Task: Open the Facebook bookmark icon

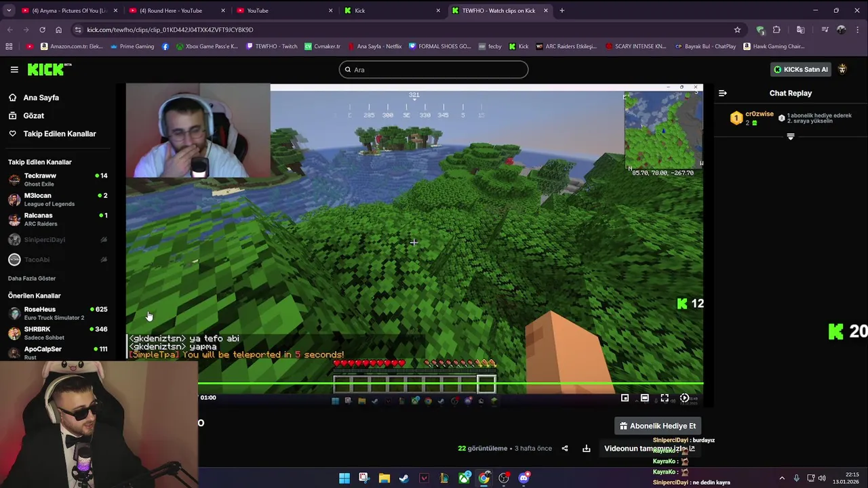Action: (x=165, y=46)
